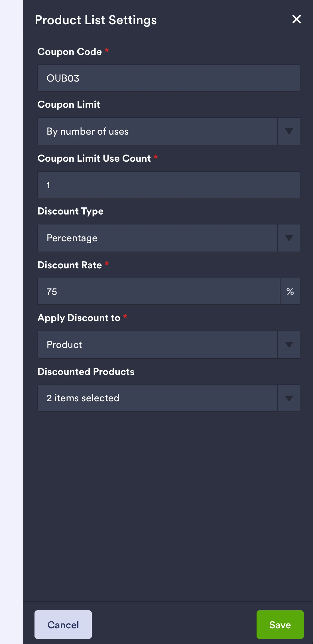Viewport: 313px width, 644px height.
Task: Click the Discount Type dropdown arrow icon
Action: (289, 238)
